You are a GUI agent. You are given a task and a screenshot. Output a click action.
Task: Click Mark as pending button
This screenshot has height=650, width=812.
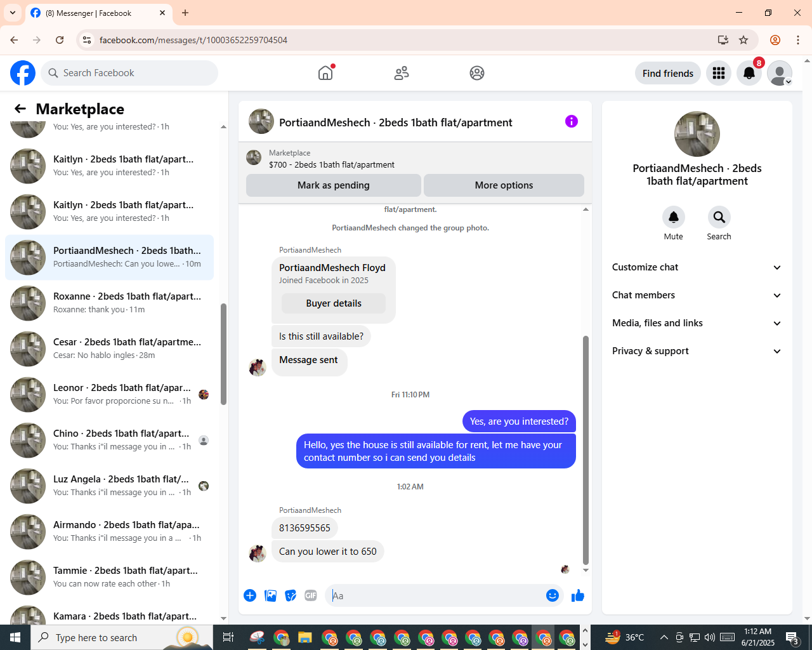(334, 185)
